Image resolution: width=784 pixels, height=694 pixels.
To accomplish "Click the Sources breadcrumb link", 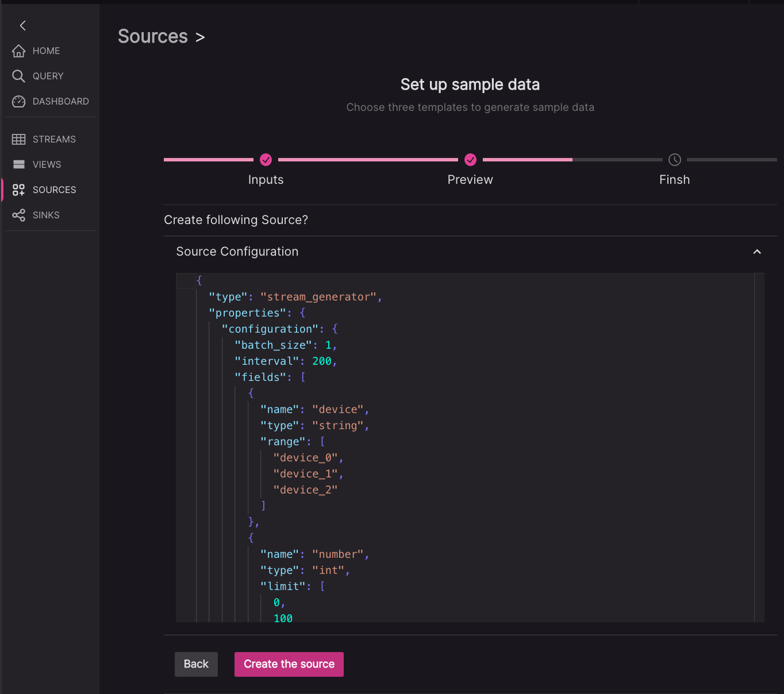I will point(153,37).
